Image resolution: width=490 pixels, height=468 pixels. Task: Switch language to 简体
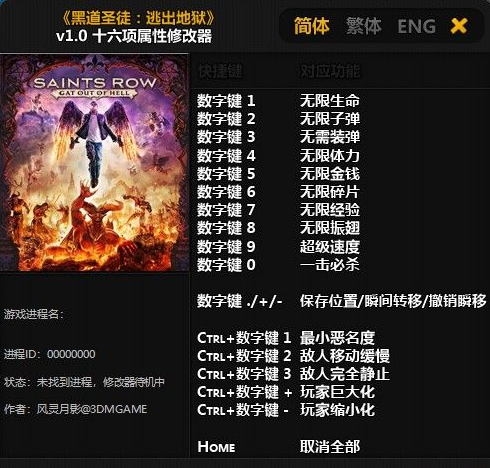(312, 26)
